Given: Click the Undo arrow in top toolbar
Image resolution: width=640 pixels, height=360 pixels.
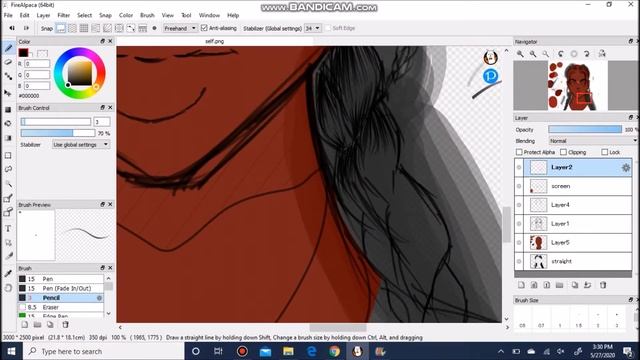Looking at the screenshot, I should click(x=12, y=28).
